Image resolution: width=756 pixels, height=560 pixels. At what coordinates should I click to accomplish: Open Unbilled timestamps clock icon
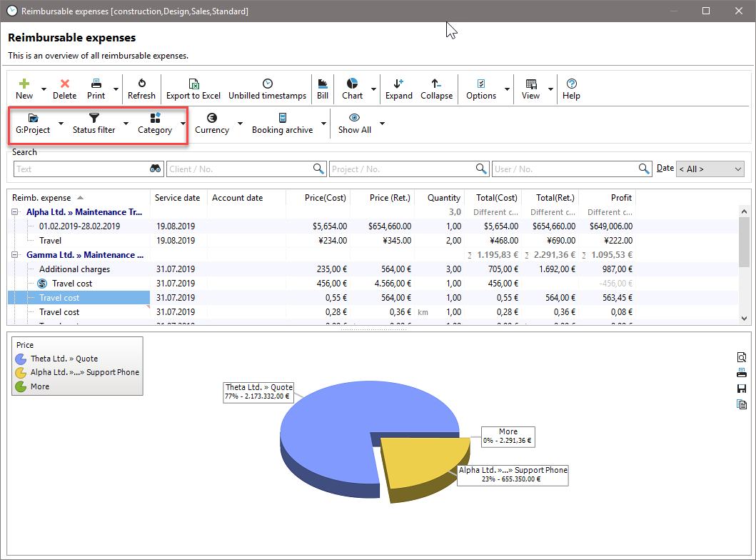pyautogui.click(x=267, y=84)
